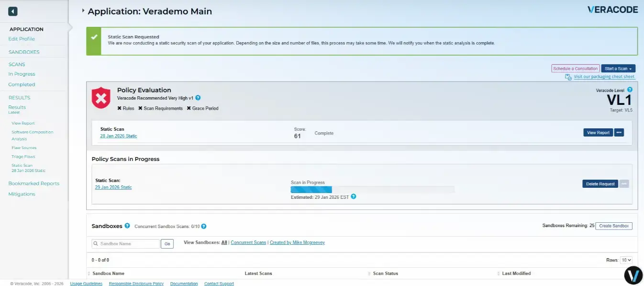644x286 pixels.
Task: Open the Start a Scan dropdown
Action: (x=618, y=69)
